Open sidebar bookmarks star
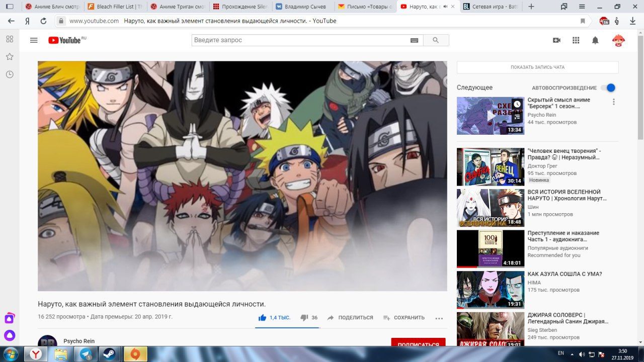 (10, 57)
